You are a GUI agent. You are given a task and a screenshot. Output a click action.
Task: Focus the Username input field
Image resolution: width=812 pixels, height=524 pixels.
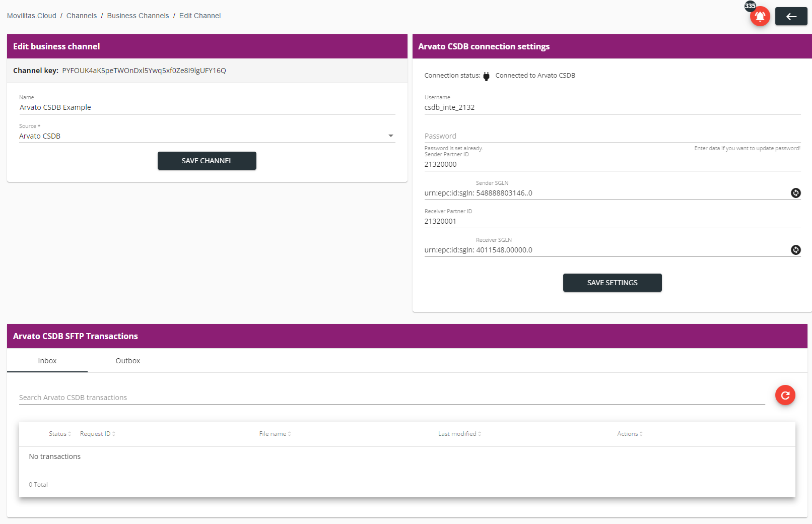coord(613,107)
